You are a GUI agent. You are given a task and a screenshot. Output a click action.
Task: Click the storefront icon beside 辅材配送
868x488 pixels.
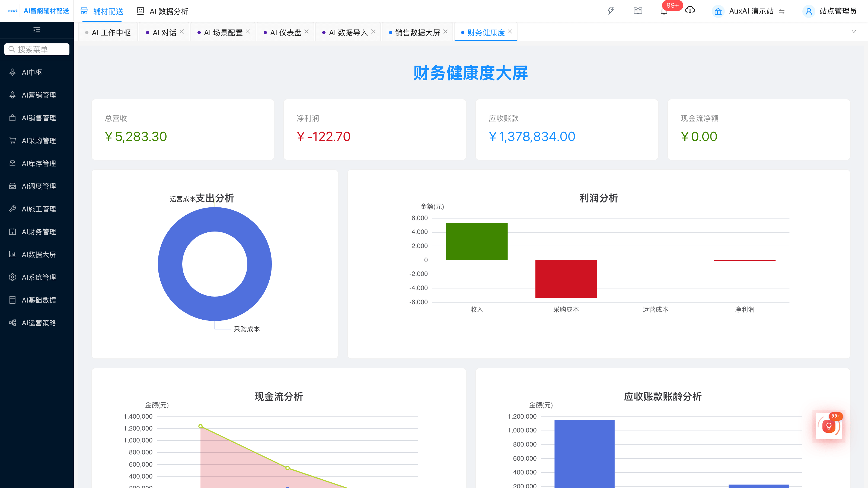coord(84,11)
